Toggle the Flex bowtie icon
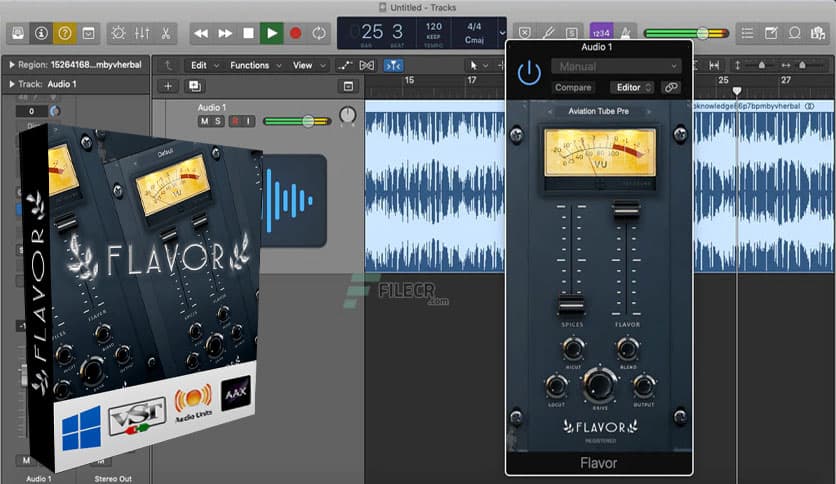The height and width of the screenshot is (484, 836). 367,65
